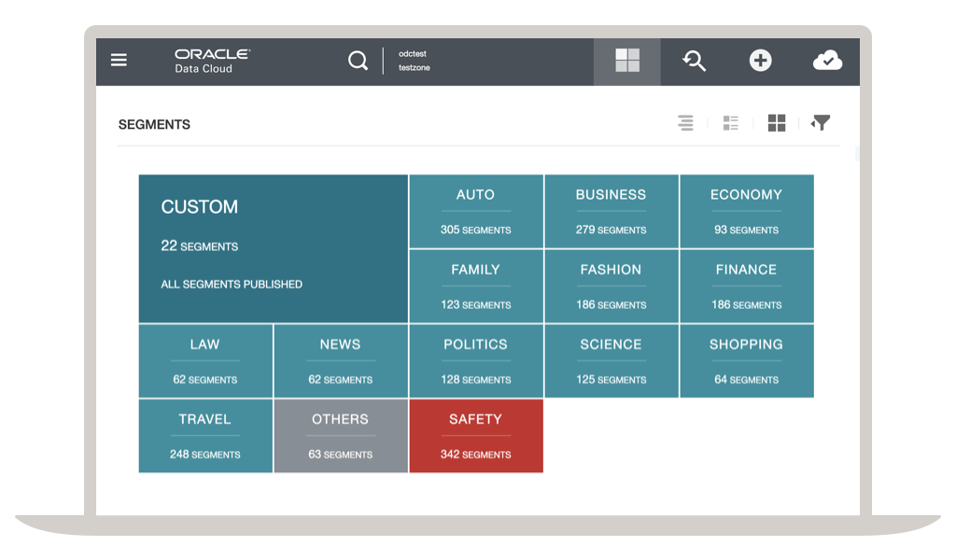Open the SCIENCE category tile
Viewport: 956px width, 560px height.
612,361
